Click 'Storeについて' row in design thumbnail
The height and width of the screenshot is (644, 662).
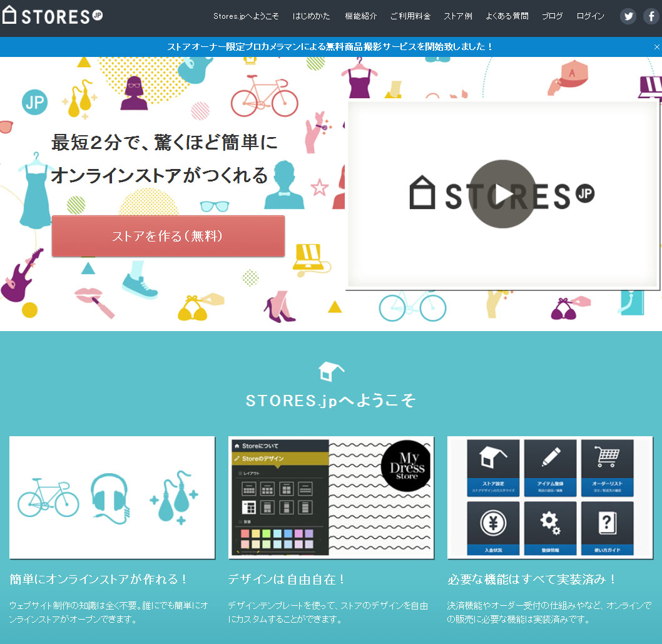tap(280, 446)
